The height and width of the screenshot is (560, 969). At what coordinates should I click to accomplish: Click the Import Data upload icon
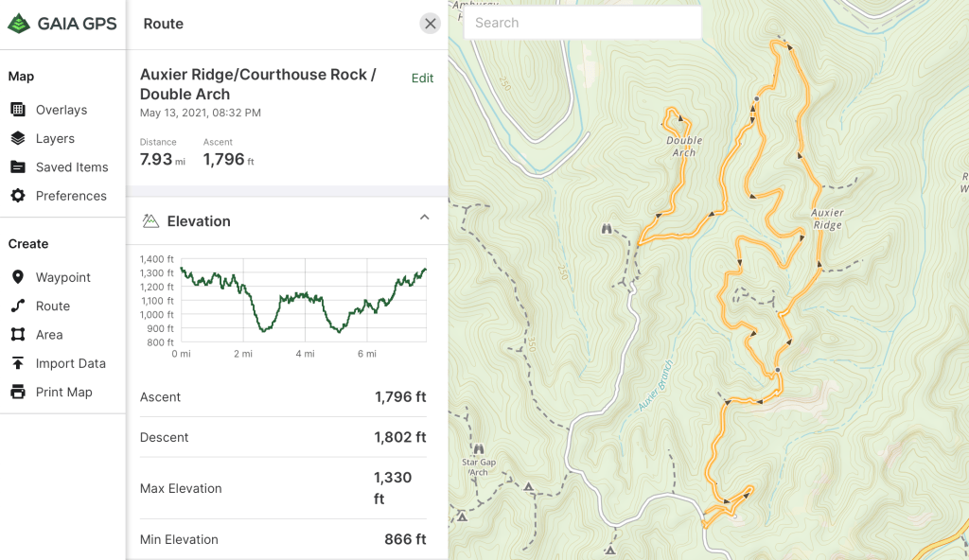pyautogui.click(x=18, y=363)
